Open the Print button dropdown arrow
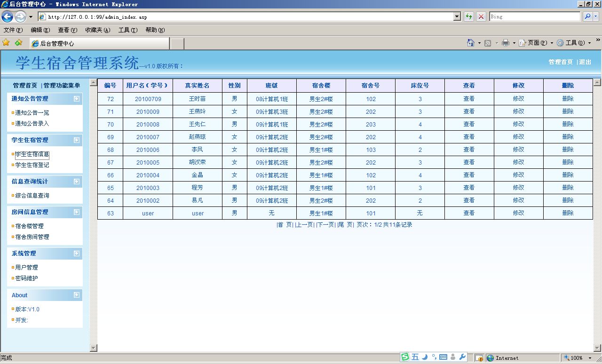Image resolution: width=602 pixels, height=364 pixels. [514, 43]
